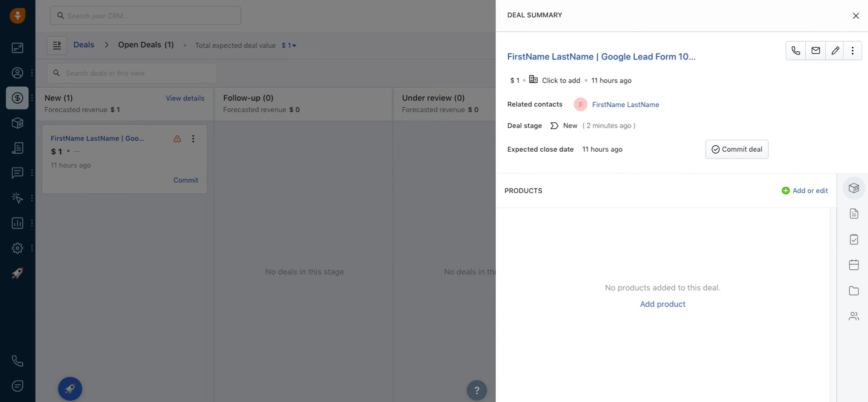
Task: Open the notes document icon in side panel
Action: (853, 213)
